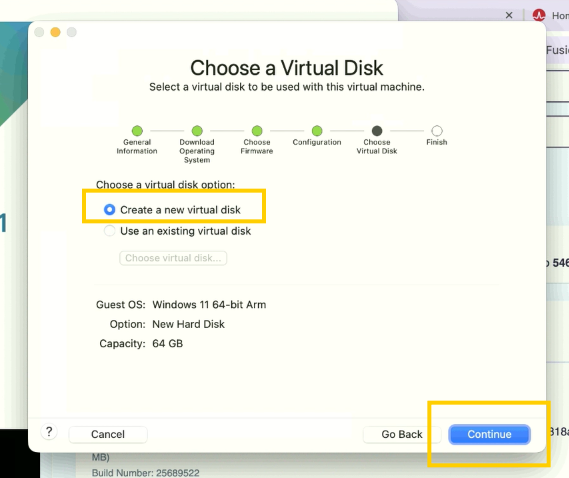Select Create a new virtual disk option
This screenshot has height=478, width=569.
coord(172,210)
